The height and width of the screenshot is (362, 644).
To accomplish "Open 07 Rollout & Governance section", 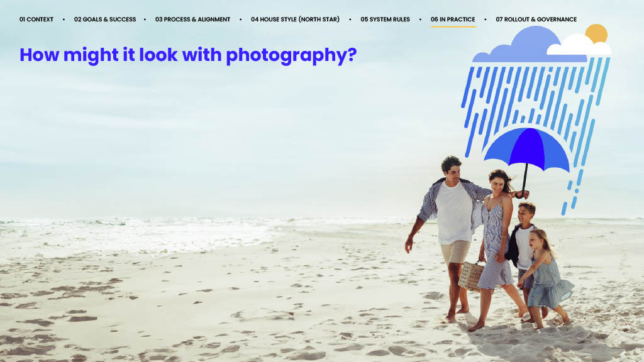I will 536,19.
